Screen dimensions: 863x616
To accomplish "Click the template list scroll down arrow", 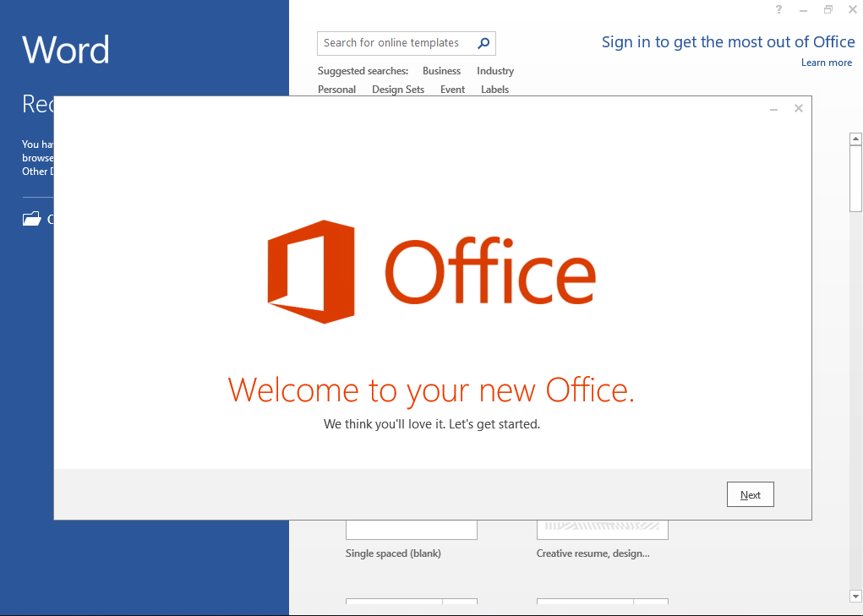I will 855,597.
